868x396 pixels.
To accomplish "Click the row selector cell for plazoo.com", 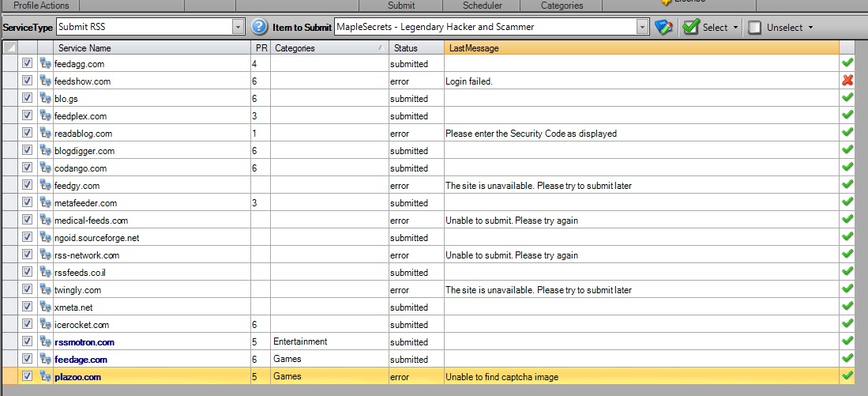I will pos(10,376).
